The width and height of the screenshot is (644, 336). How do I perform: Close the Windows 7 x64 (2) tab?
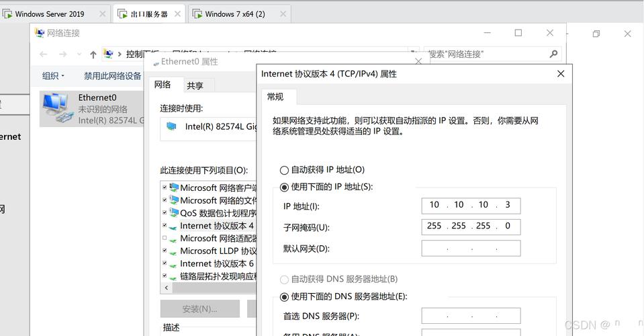tap(283, 14)
